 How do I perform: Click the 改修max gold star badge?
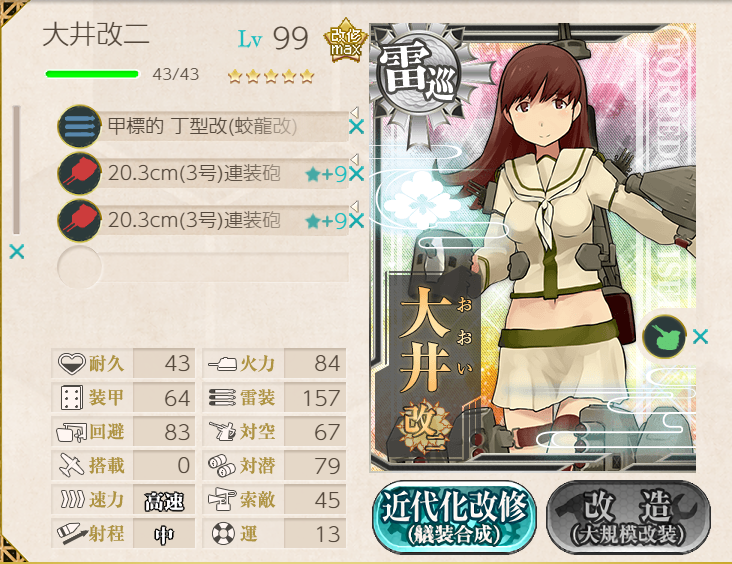tap(345, 41)
